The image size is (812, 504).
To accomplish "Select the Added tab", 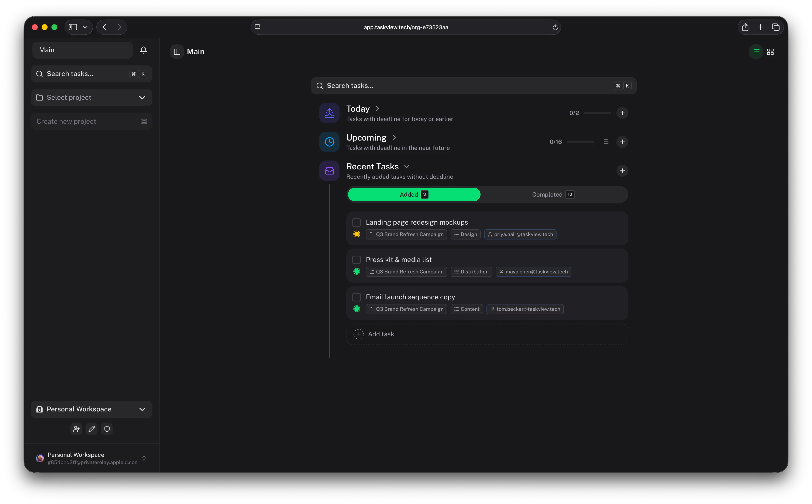I will pyautogui.click(x=414, y=194).
